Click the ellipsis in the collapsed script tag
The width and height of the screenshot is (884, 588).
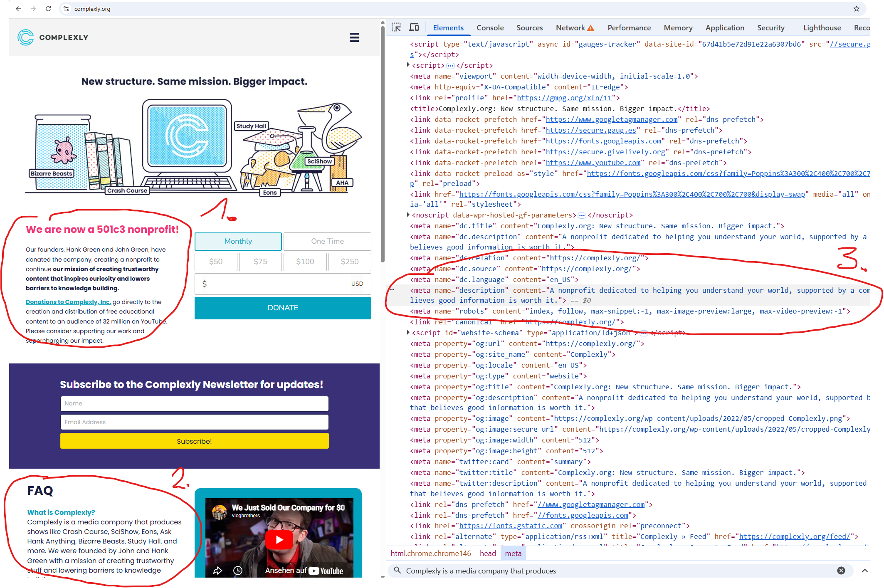(450, 66)
